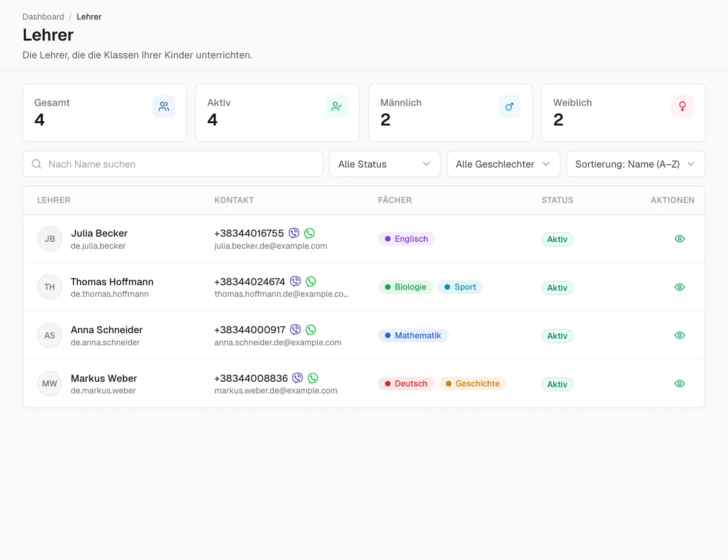Click phone number +38344024674

click(x=250, y=282)
